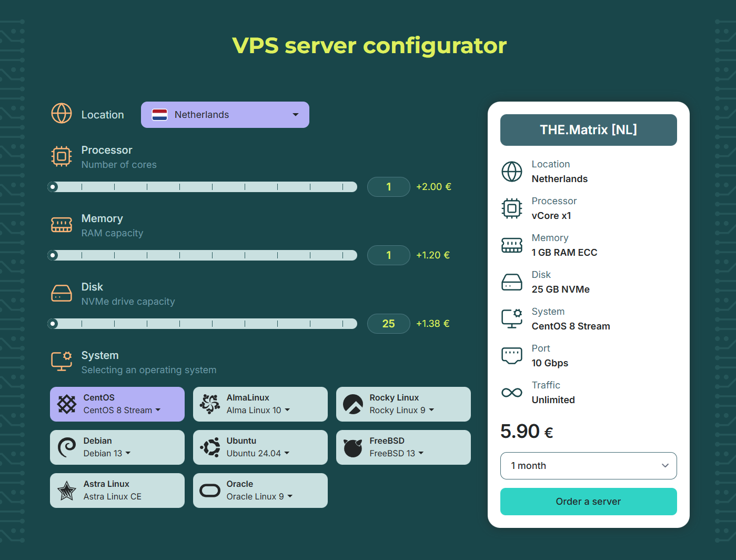Image resolution: width=736 pixels, height=560 pixels.
Task: Open the Netherlands location dropdown
Action: click(225, 115)
